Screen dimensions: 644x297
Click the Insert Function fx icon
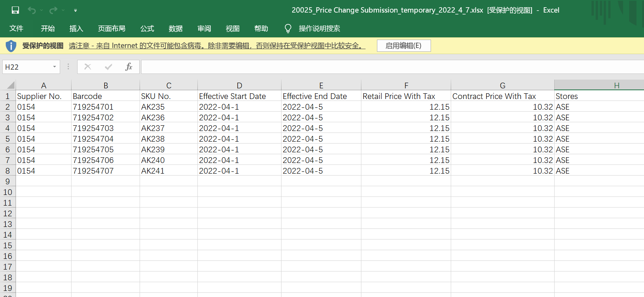[x=129, y=67]
